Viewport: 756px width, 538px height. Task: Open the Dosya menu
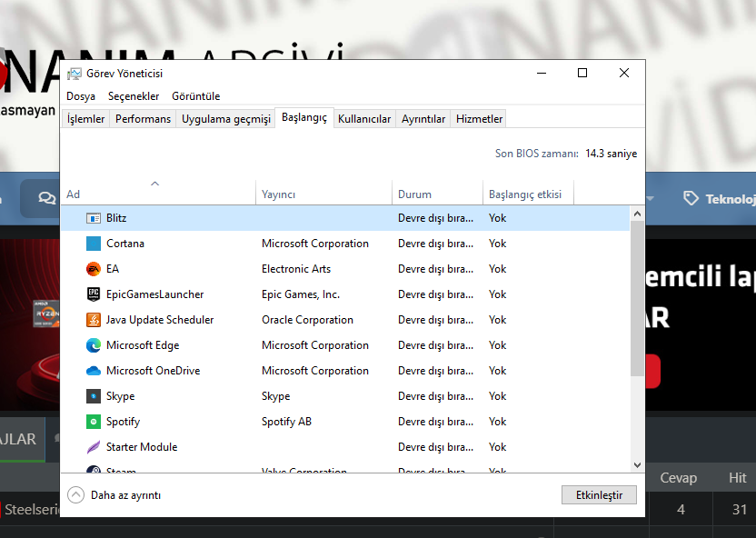[81, 96]
